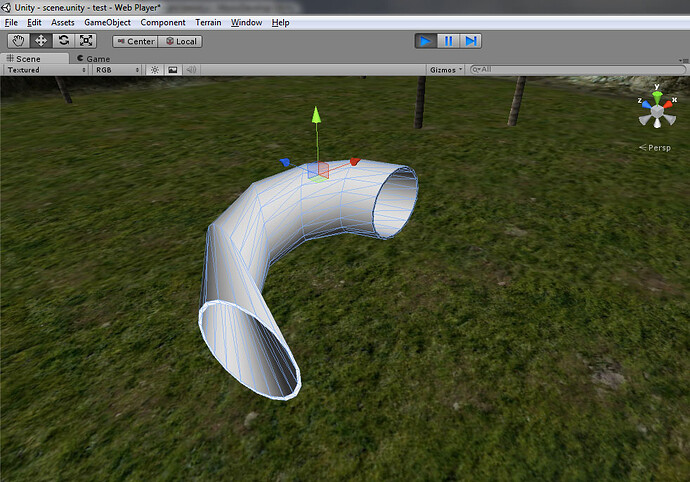Open the RGB render mode dropdown
Image resolution: width=690 pixels, height=482 pixels.
(x=117, y=70)
